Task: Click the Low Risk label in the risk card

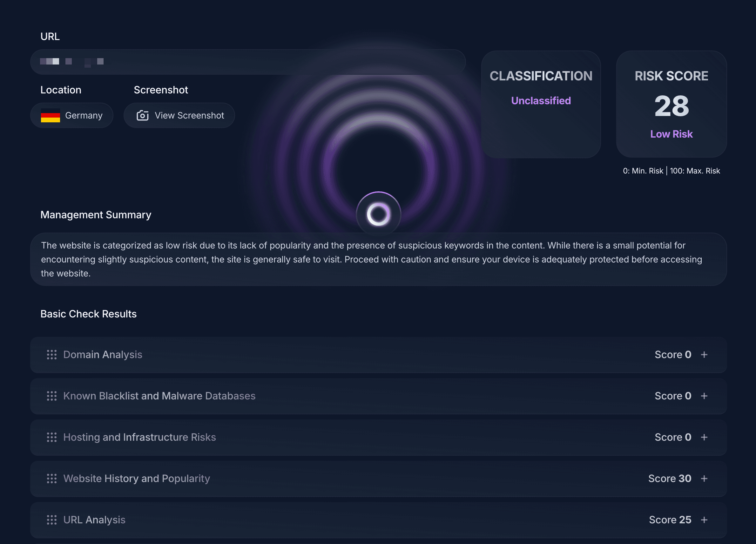Action: coord(671,134)
